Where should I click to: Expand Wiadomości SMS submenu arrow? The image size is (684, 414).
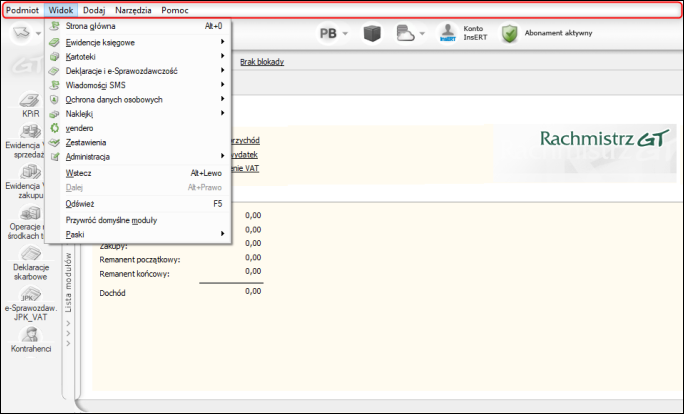222,85
